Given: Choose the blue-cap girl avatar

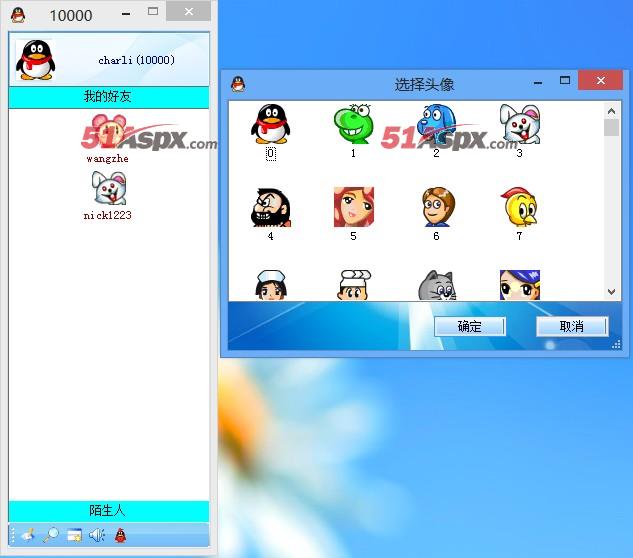Looking at the screenshot, I should 520,285.
